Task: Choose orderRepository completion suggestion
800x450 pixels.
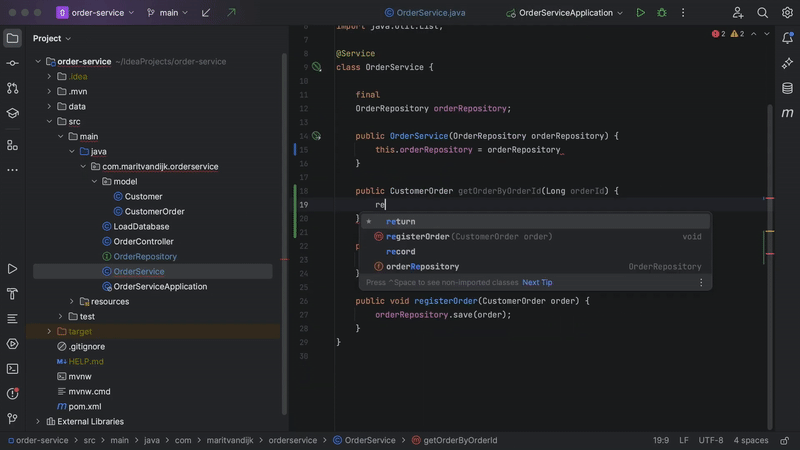Action: 535,266
